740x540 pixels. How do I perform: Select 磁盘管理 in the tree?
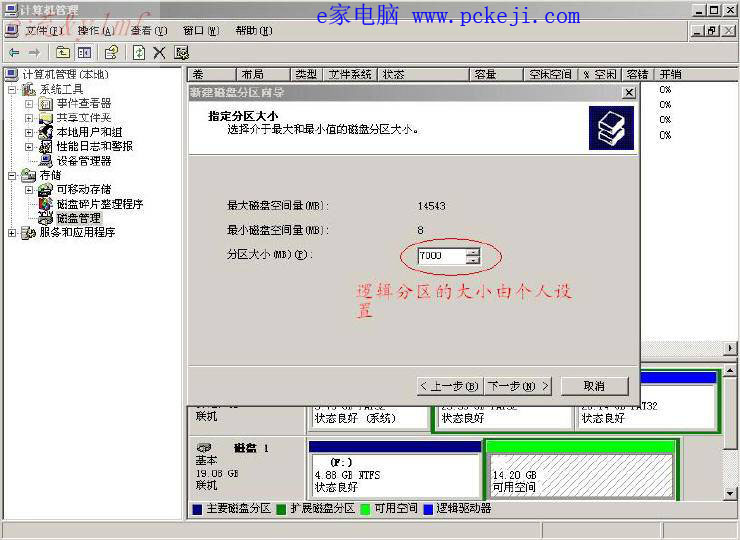79,219
